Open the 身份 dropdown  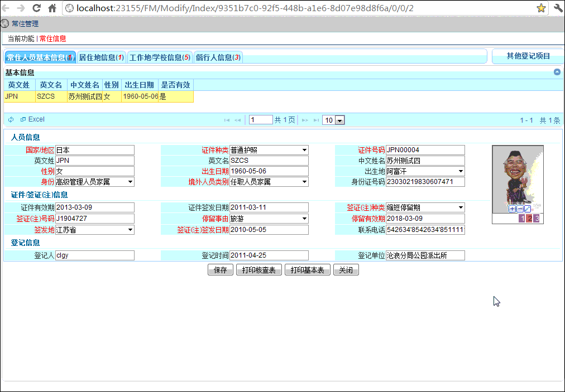(x=95, y=182)
